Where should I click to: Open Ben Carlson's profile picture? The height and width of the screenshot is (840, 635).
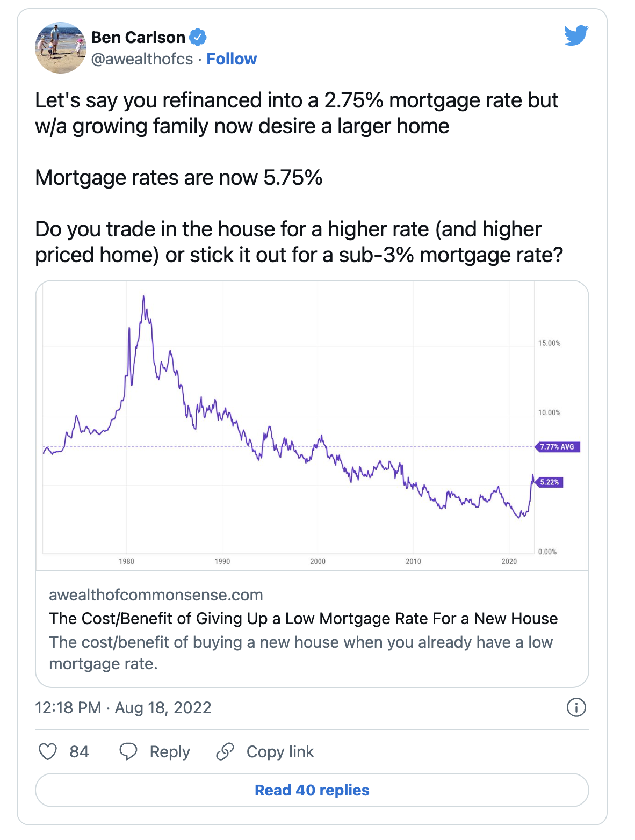(x=61, y=48)
